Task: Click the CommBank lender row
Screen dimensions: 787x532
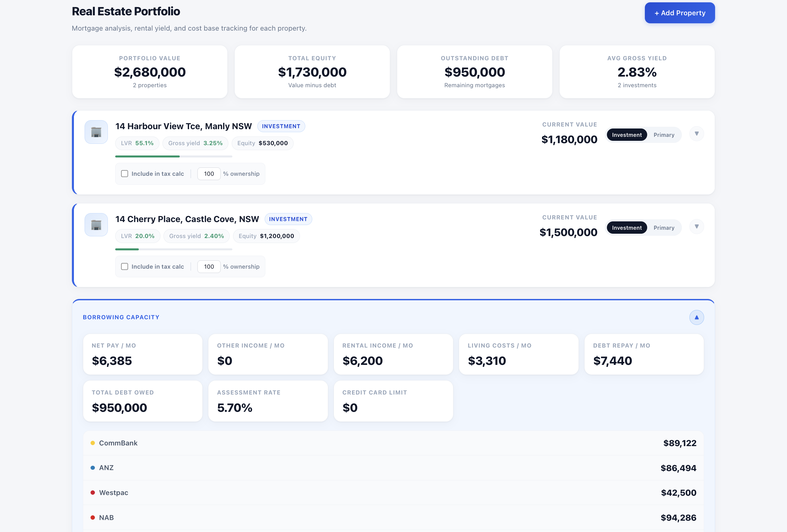Action: (393, 443)
